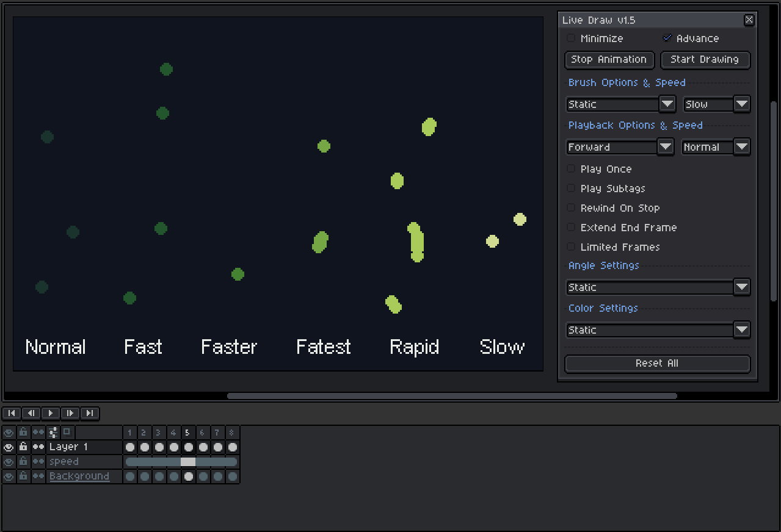Go to next frame button

(70, 413)
